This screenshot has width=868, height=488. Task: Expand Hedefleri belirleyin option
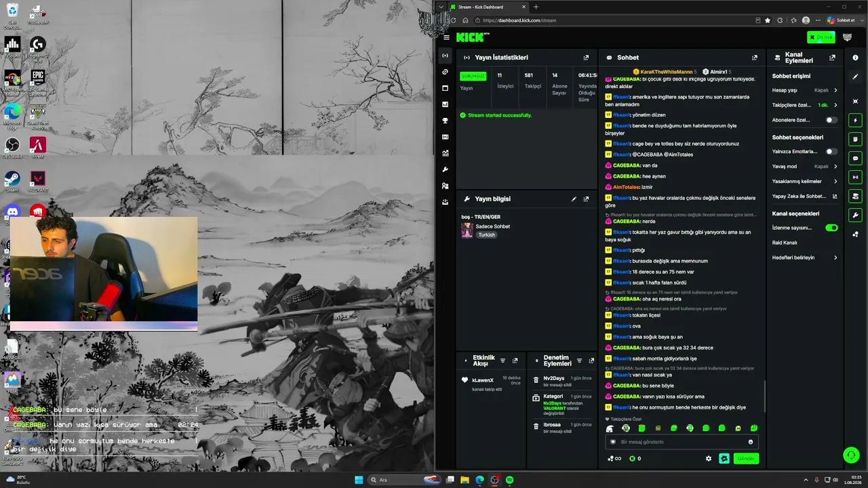pyautogui.click(x=805, y=258)
